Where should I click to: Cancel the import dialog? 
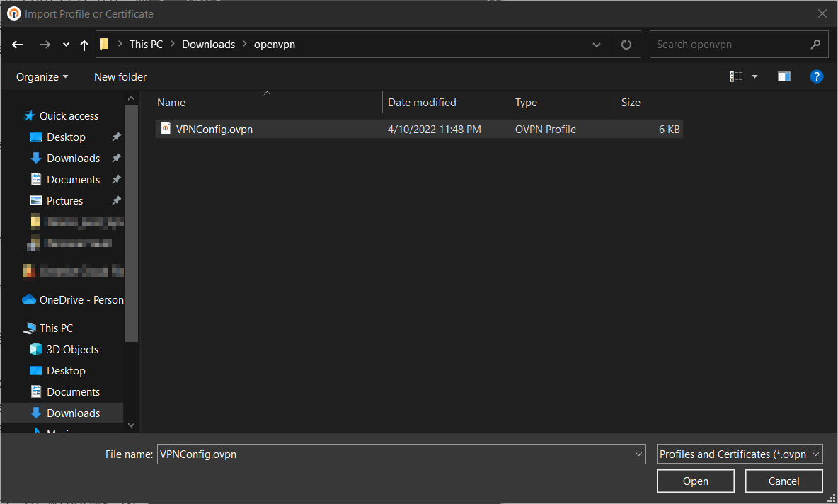[x=784, y=481]
